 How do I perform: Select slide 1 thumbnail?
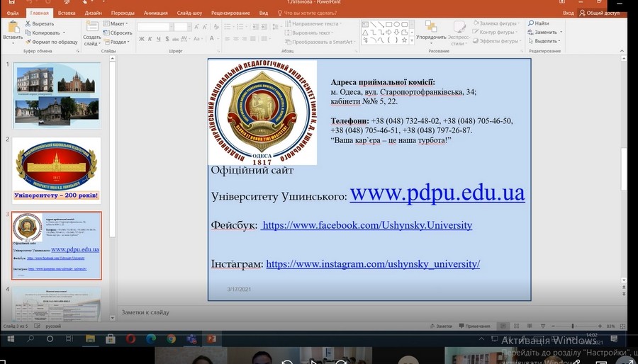57,96
